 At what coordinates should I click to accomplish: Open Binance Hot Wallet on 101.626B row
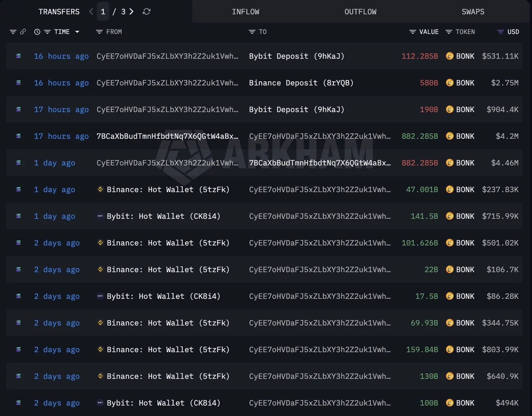168,243
